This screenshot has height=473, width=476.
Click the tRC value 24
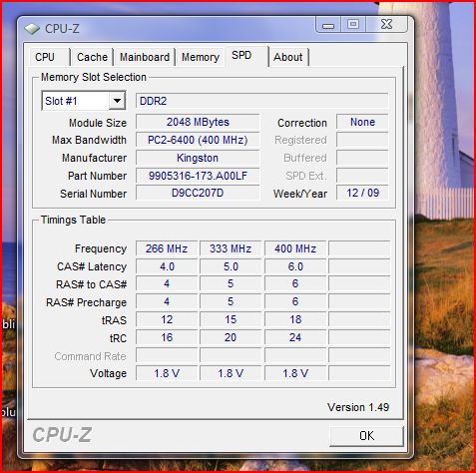coord(295,337)
